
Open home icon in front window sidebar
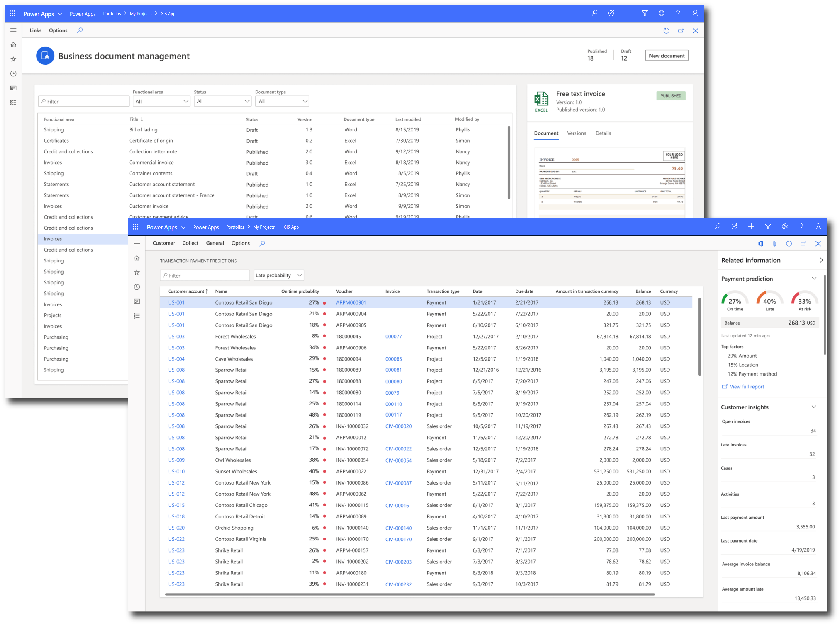pyautogui.click(x=137, y=258)
